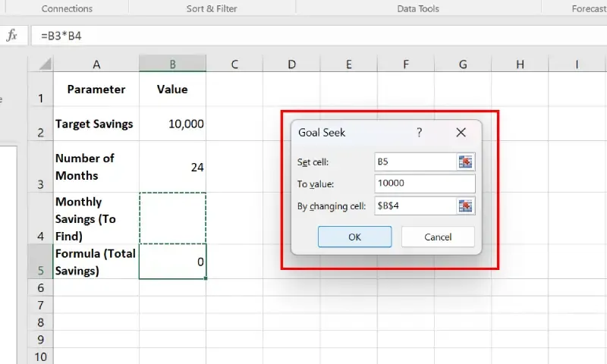Select row 2 header
The image size is (607, 364).
tap(41, 124)
